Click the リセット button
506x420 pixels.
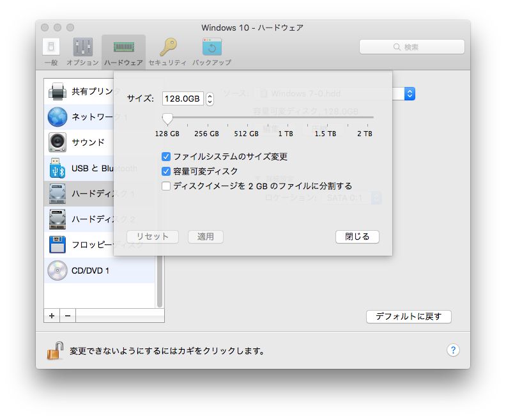(153, 237)
